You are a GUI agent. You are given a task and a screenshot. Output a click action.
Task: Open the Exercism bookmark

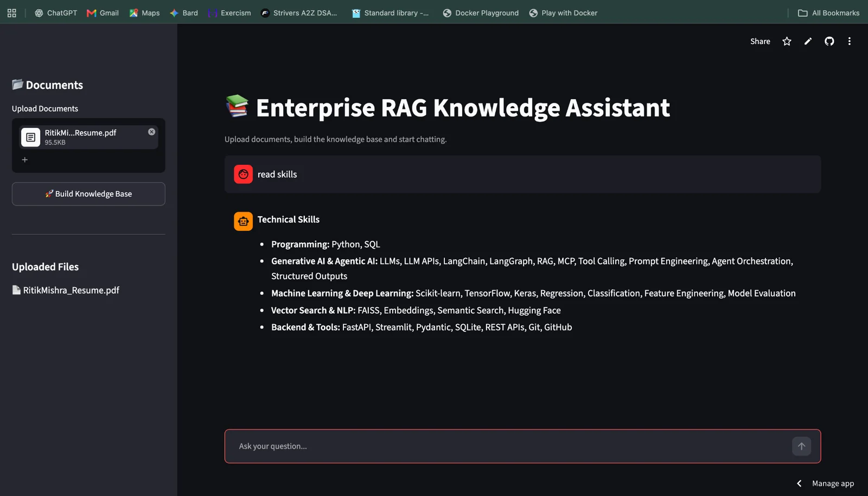[x=229, y=13]
